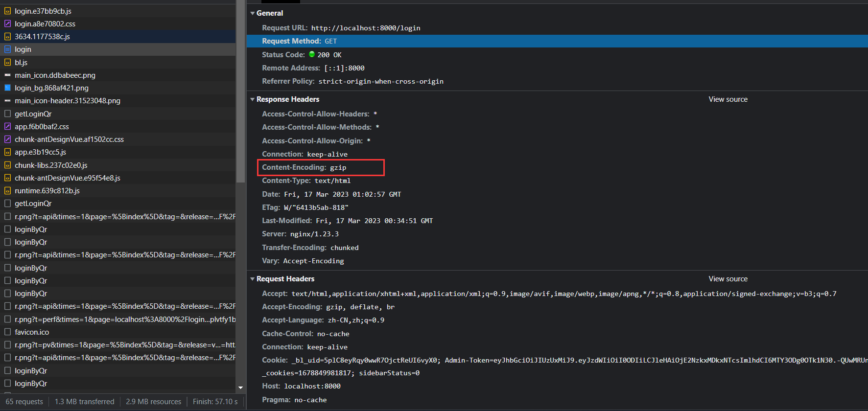Click the green status dot beside 200 OK
Image resolution: width=868 pixels, height=411 pixels.
point(312,54)
